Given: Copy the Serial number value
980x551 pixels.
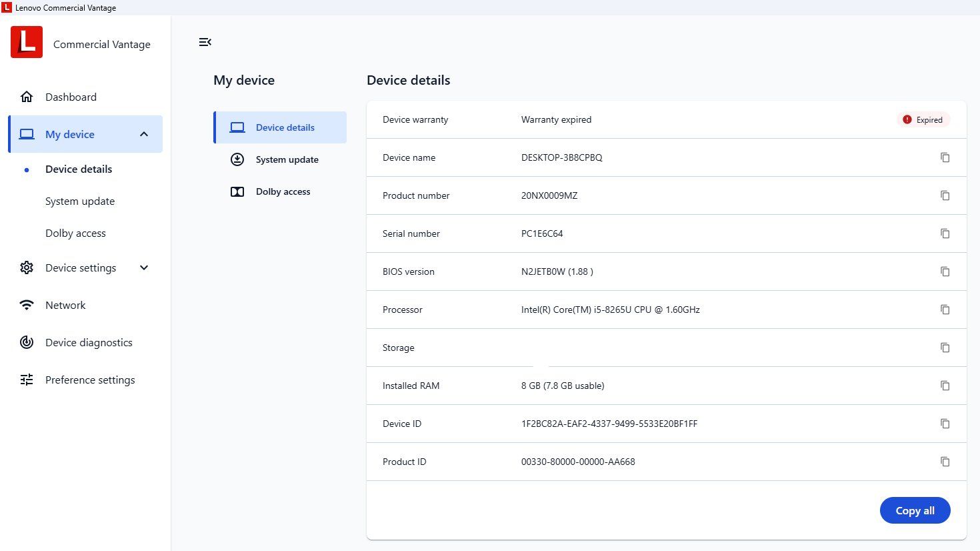Looking at the screenshot, I should click(945, 233).
